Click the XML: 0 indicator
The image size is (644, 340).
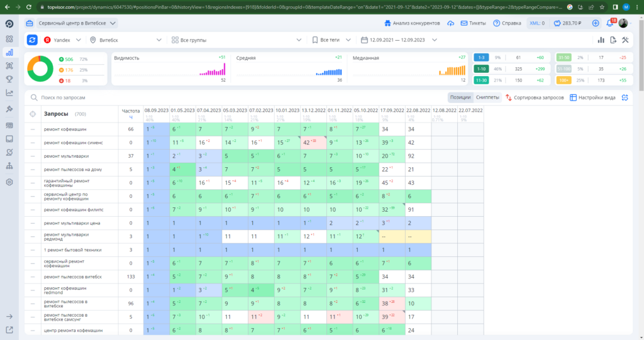537,23
